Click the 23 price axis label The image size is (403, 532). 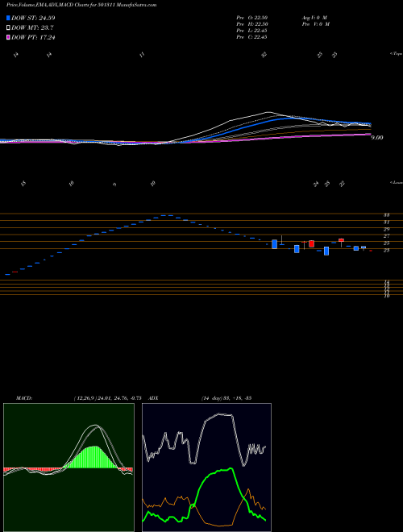coord(386,251)
